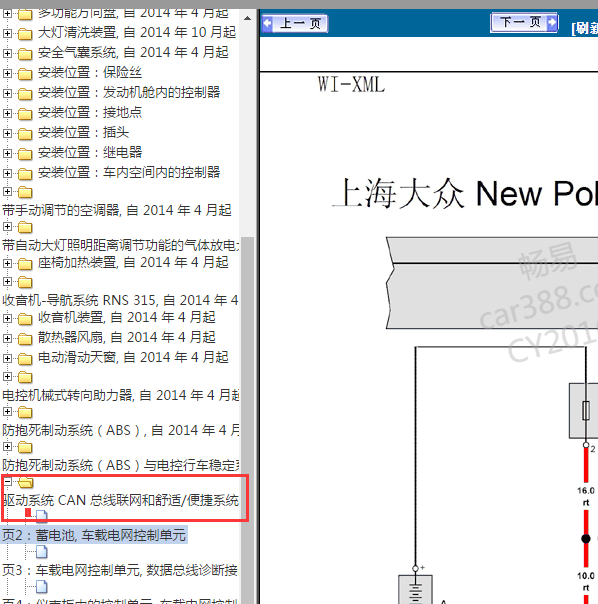Viewport: 598px width, 604px height.
Task: Expand the 散热器风扇 tree node
Action: (x=7, y=338)
